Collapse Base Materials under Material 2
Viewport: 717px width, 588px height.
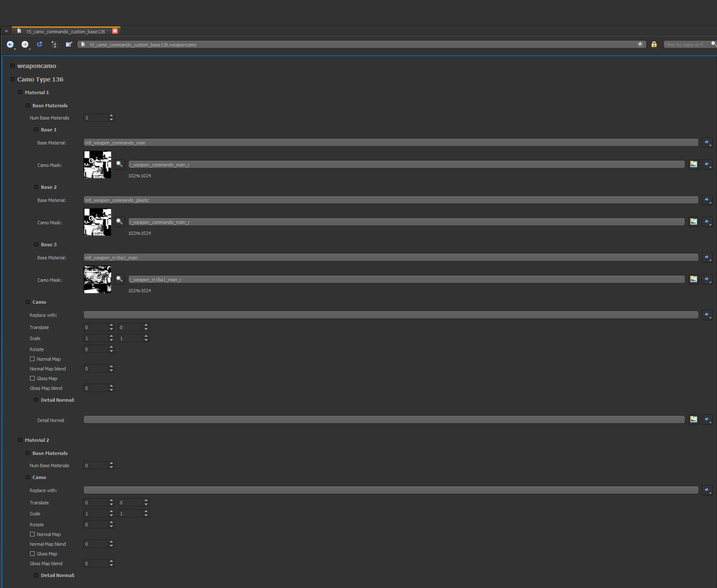click(x=27, y=453)
